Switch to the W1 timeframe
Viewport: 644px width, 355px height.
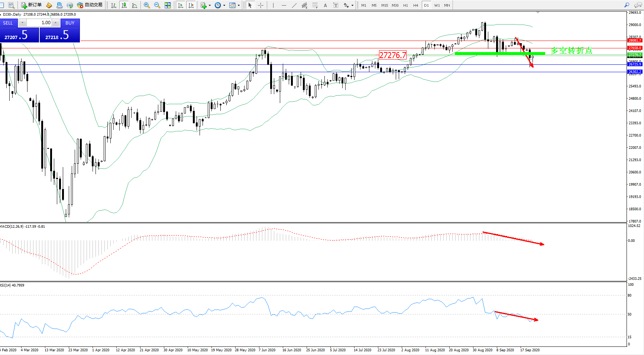[x=437, y=5]
